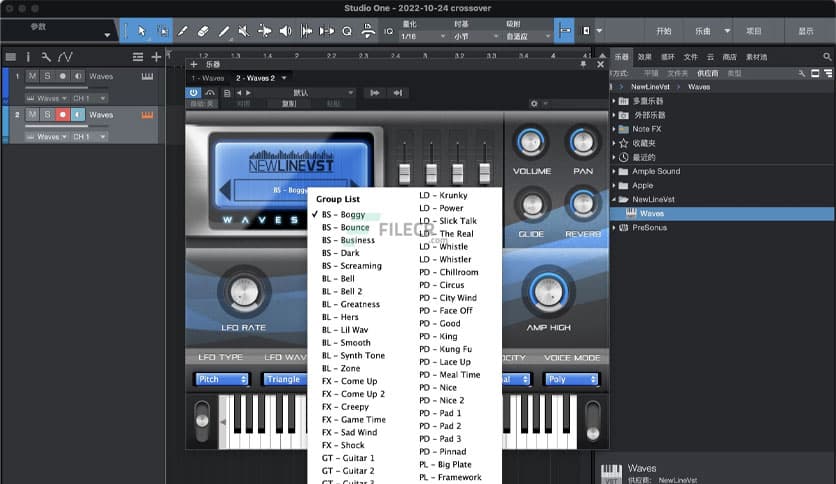Select the Arrow tool in toolbar

pos(141,31)
